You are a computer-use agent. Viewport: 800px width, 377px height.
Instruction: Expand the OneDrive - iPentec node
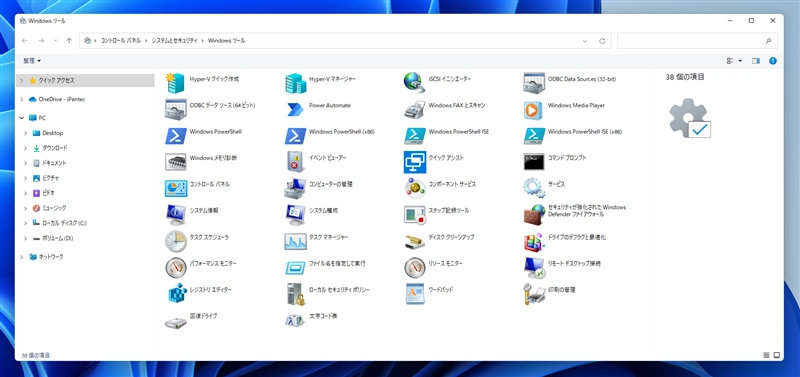click(21, 99)
